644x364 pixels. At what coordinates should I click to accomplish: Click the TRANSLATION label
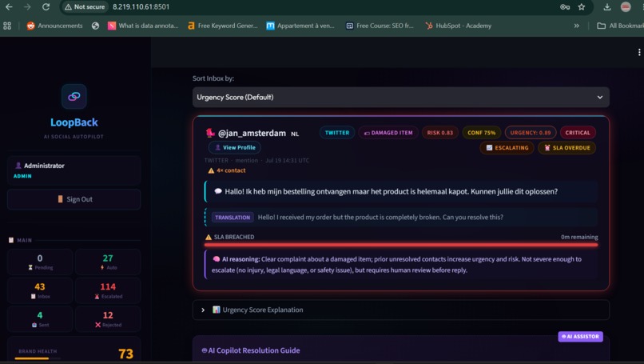[x=233, y=217]
